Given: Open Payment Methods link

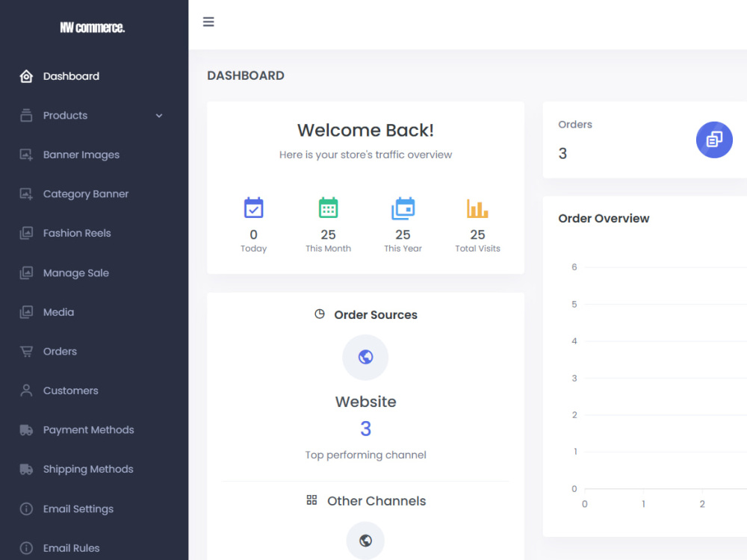Looking at the screenshot, I should pos(89,430).
